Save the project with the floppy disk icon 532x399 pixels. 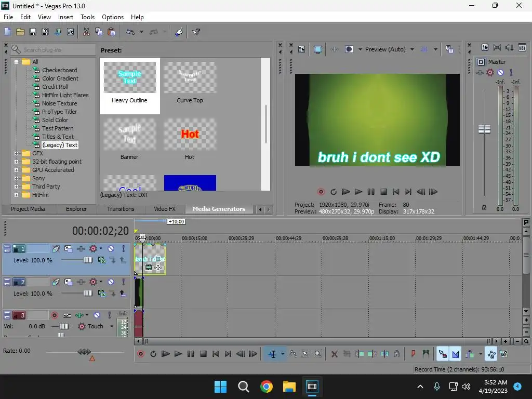tap(33, 32)
